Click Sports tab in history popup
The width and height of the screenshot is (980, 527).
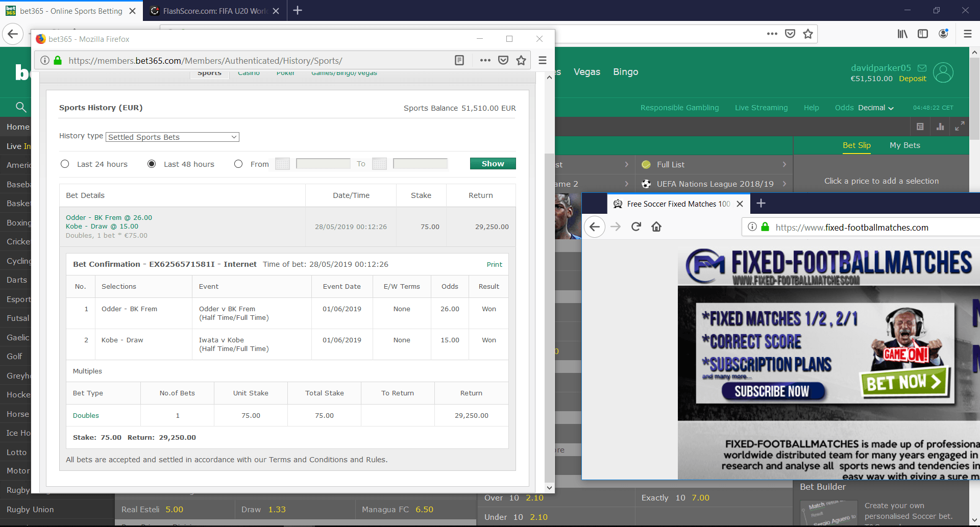pyautogui.click(x=209, y=73)
